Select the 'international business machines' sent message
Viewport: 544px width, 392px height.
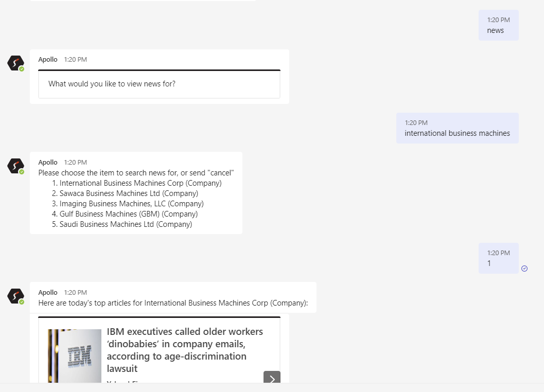coord(457,128)
